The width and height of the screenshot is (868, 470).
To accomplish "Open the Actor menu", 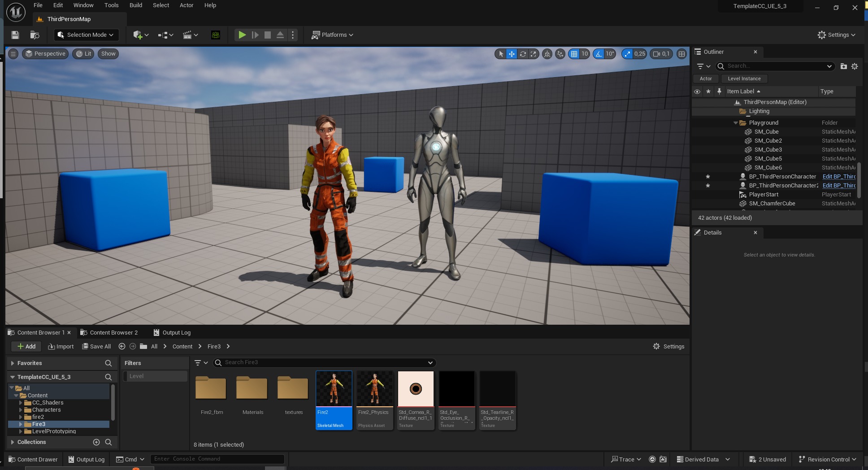I will (187, 5).
